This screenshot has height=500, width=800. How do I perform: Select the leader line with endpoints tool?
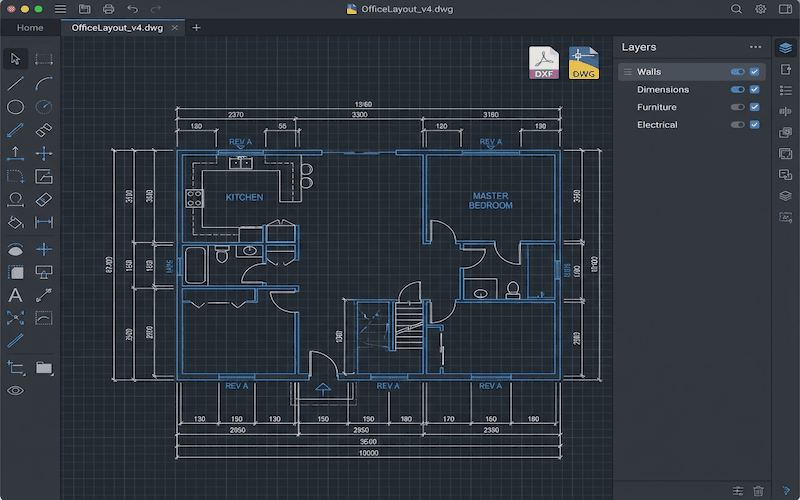(x=44, y=295)
